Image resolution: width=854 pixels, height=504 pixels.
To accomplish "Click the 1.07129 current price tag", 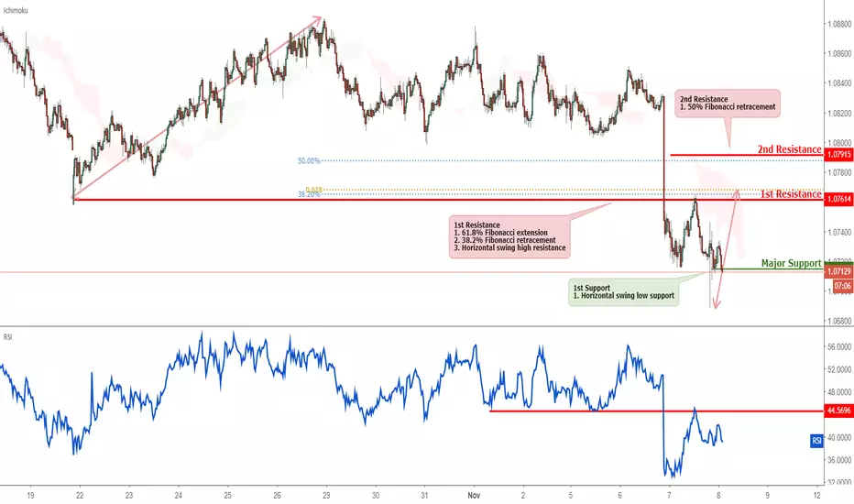I will [x=838, y=271].
